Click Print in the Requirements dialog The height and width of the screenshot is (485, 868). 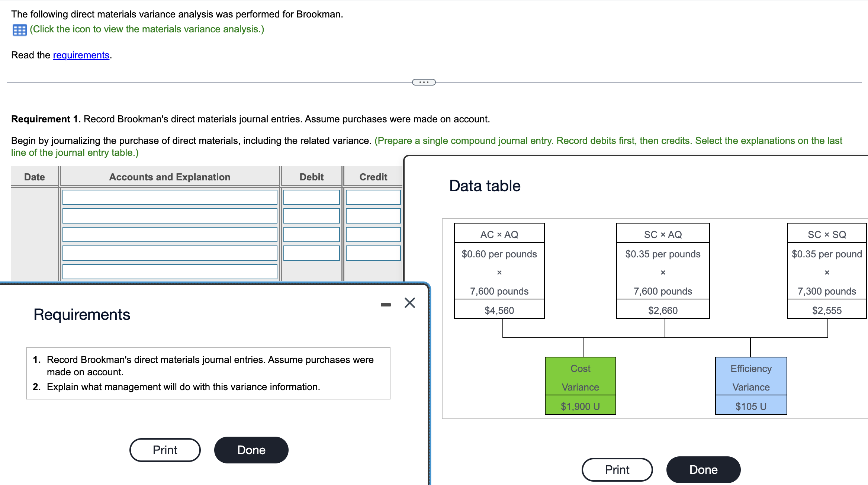pyautogui.click(x=165, y=450)
